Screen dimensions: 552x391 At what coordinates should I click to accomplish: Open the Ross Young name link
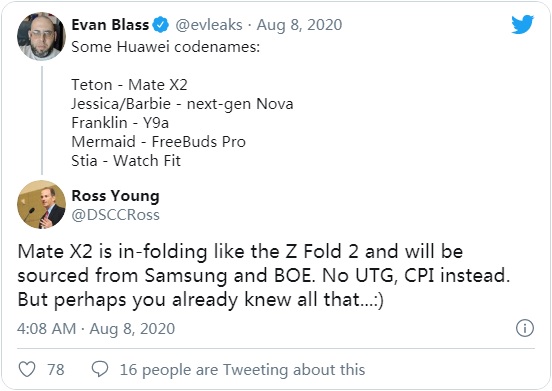tap(115, 196)
